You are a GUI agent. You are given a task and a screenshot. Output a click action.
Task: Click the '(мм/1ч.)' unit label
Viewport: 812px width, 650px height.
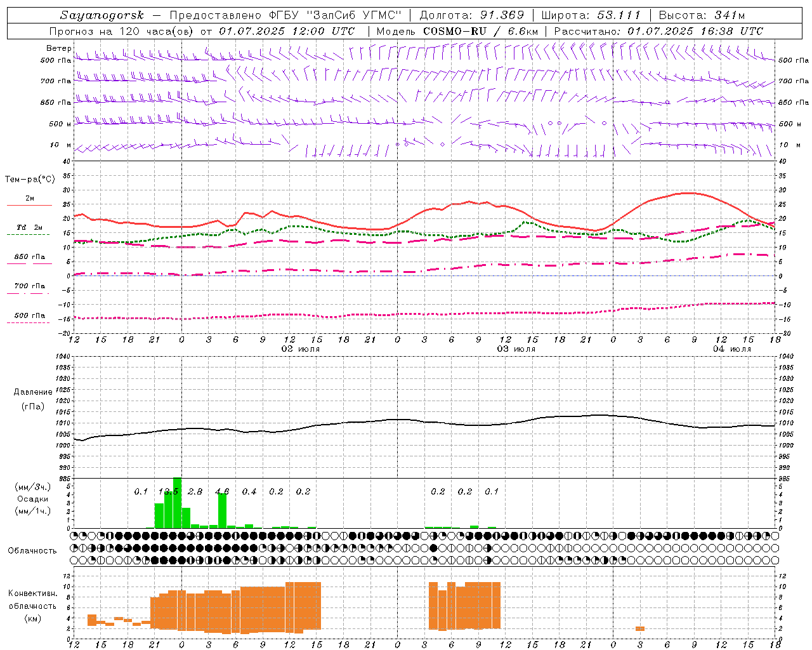[33, 511]
